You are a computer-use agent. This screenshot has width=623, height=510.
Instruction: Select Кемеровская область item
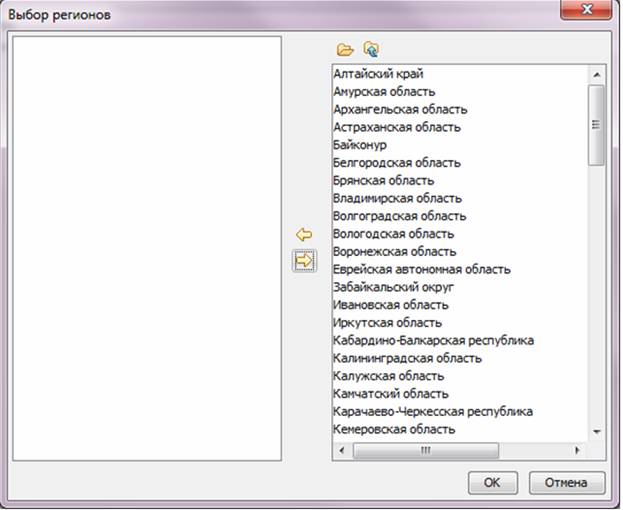tap(393, 430)
